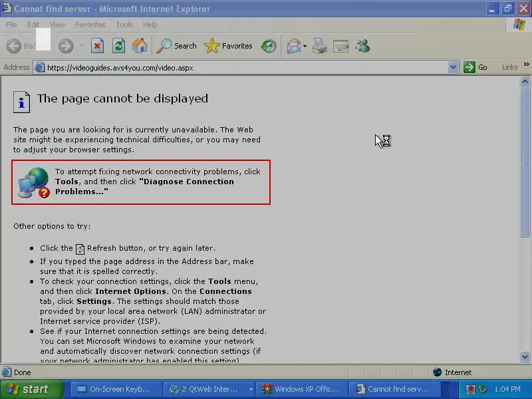Expand the Mail dropdown arrow
Screen dimensions: 532x399
pyautogui.click(x=305, y=46)
